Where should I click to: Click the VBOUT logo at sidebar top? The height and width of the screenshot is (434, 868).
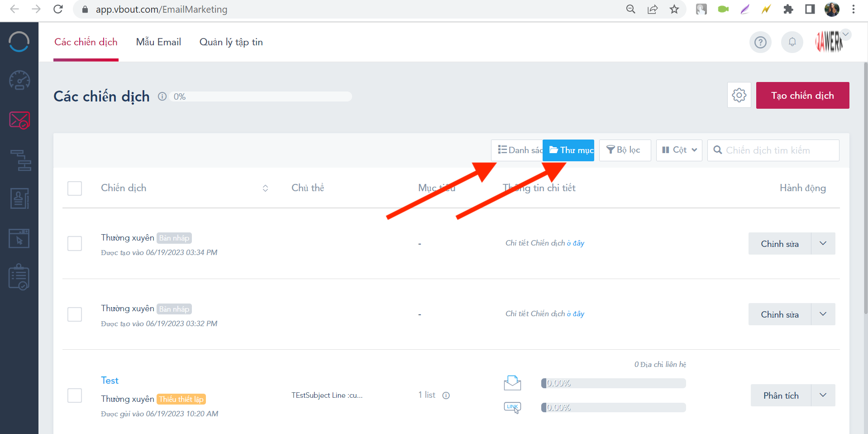click(x=19, y=42)
